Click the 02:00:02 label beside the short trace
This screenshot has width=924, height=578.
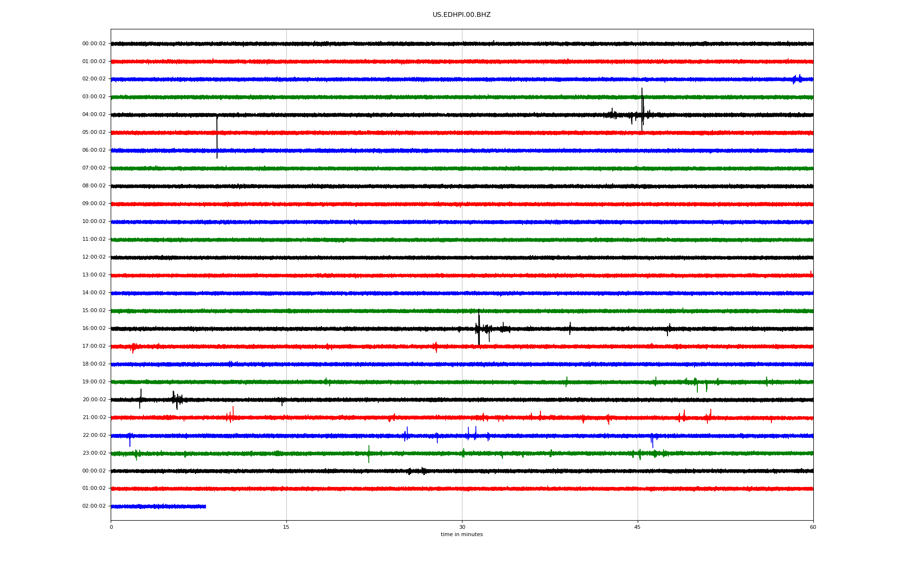click(x=94, y=506)
